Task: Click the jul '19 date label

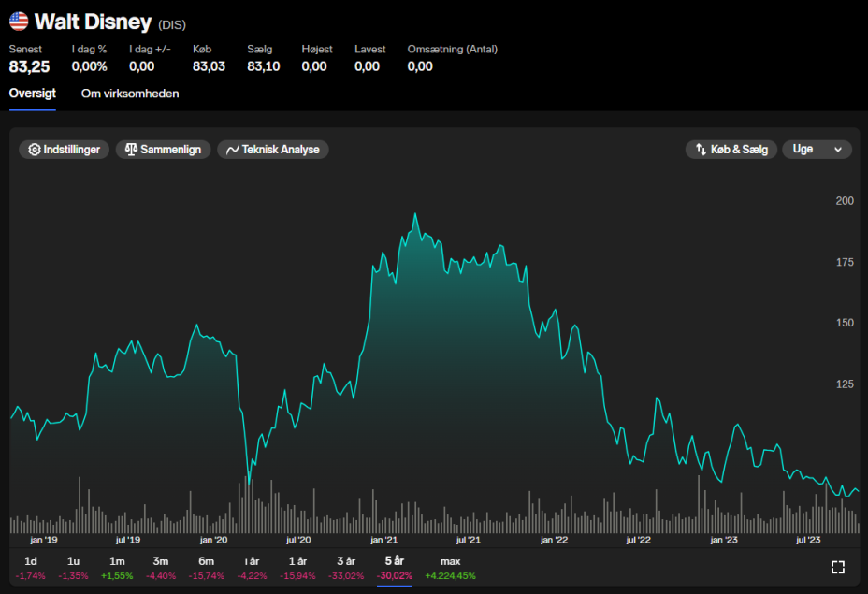Action: 128,540
